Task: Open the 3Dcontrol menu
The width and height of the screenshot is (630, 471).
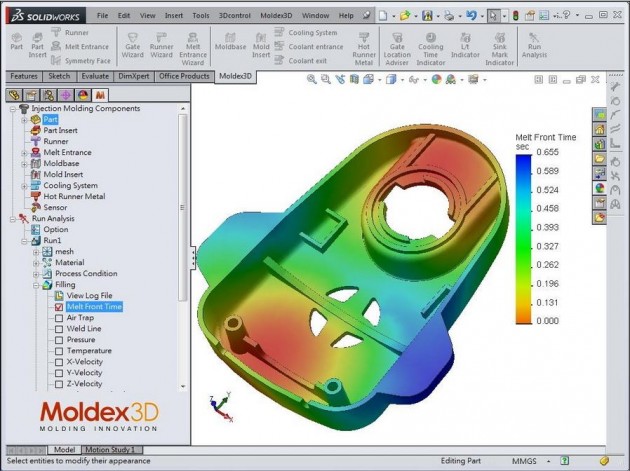Action: [x=235, y=16]
